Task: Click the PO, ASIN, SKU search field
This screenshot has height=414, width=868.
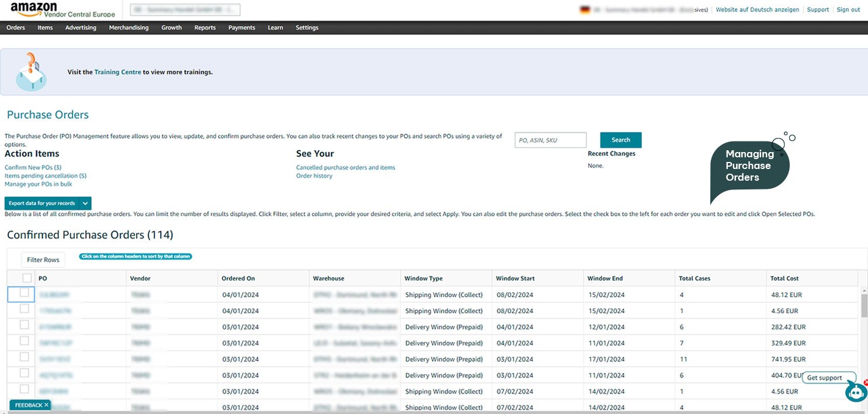Action: (x=550, y=140)
